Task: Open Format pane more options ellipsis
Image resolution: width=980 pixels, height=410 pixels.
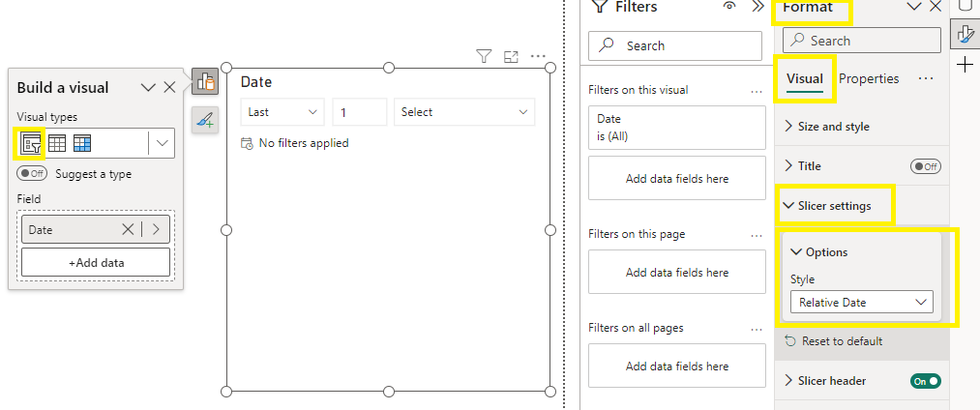Action: coord(926,78)
